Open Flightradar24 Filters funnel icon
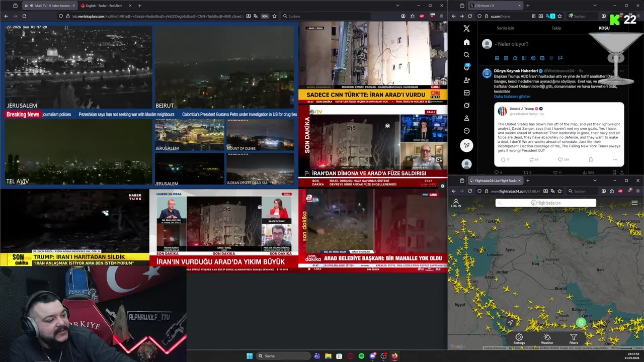Image resolution: width=644 pixels, height=362 pixels. (574, 339)
